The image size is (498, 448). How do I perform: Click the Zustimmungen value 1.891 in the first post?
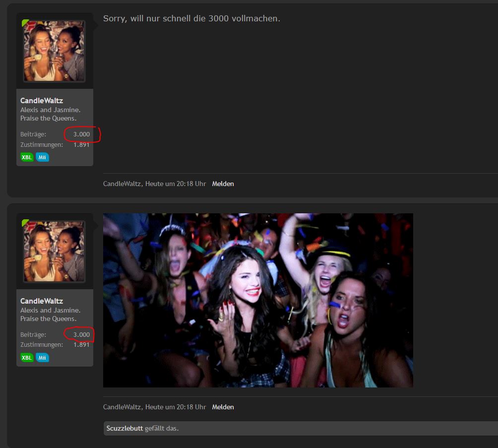point(82,144)
